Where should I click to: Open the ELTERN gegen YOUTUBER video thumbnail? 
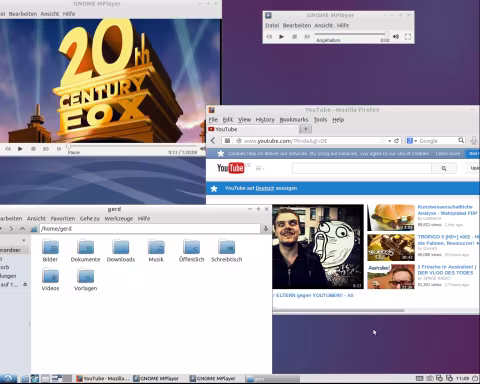click(318, 247)
